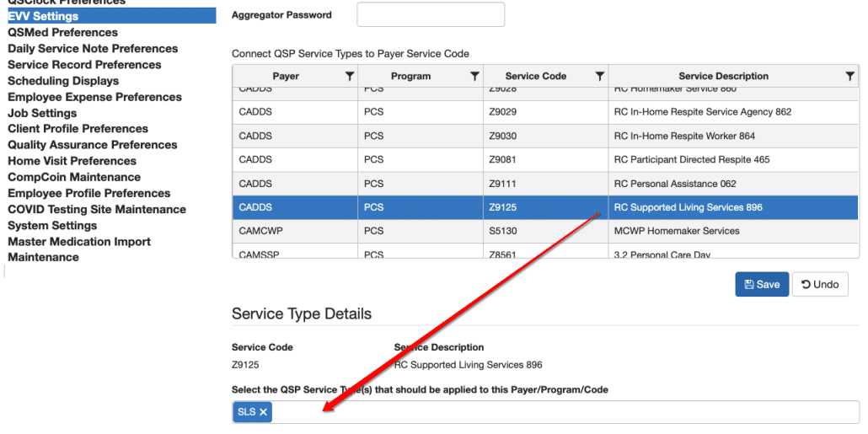Image resolution: width=868 pixels, height=434 pixels.
Task: Open COVID Testing Site Maintenance
Action: (97, 209)
